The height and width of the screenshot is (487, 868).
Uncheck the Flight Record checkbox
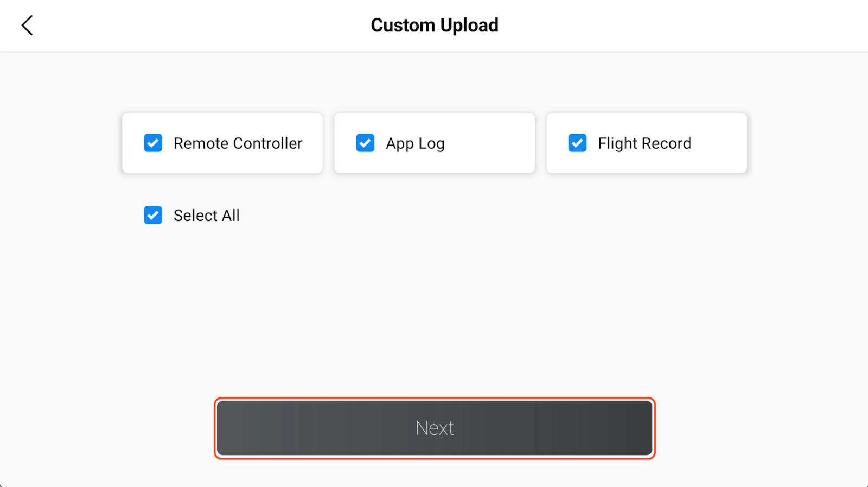577,143
